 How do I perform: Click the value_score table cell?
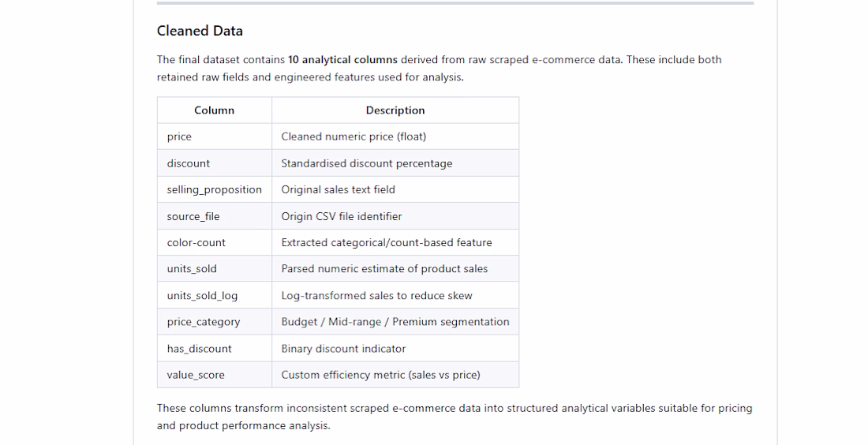214,375
